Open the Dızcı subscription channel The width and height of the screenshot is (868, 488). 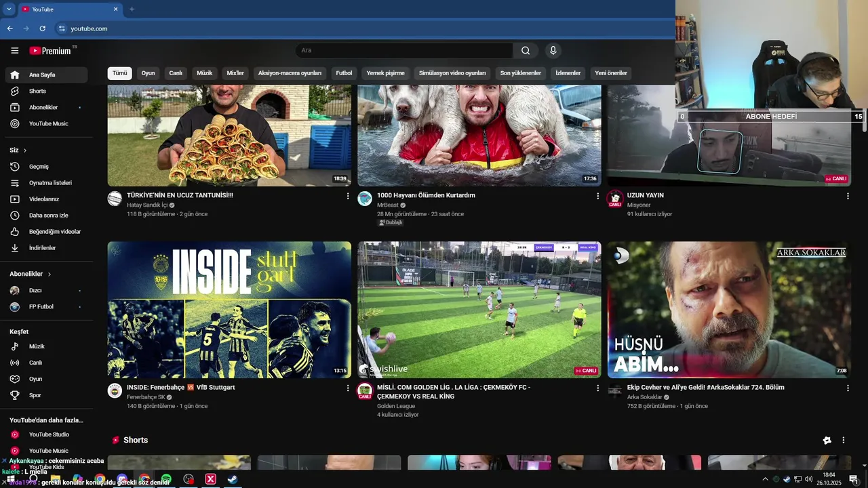(x=46, y=291)
